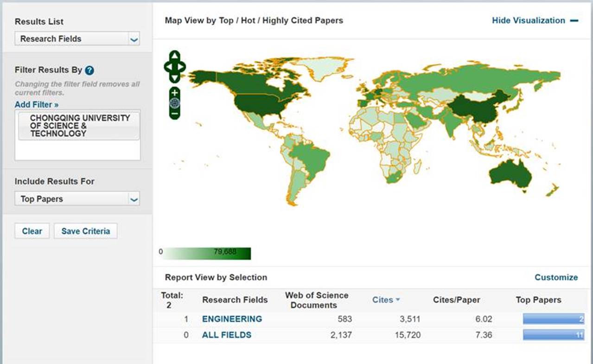This screenshot has width=593, height=364.
Task: Click the Engineering Top Papers bar
Action: pyautogui.click(x=553, y=319)
